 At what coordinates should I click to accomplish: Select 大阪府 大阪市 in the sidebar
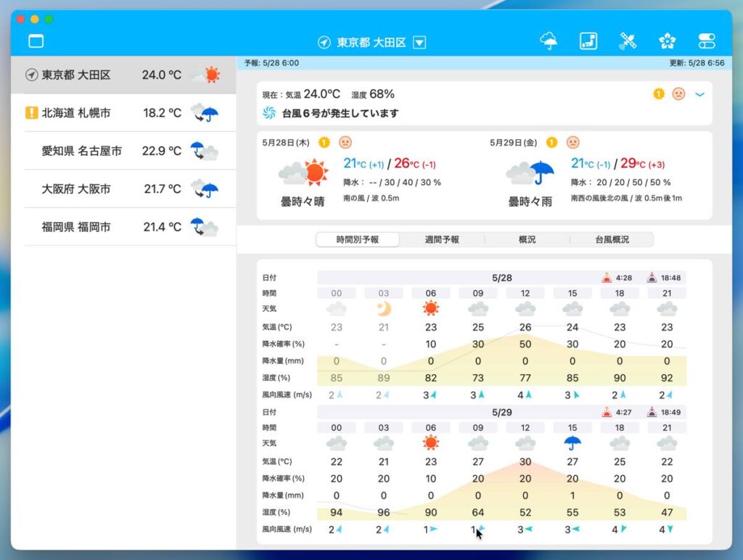(123, 189)
